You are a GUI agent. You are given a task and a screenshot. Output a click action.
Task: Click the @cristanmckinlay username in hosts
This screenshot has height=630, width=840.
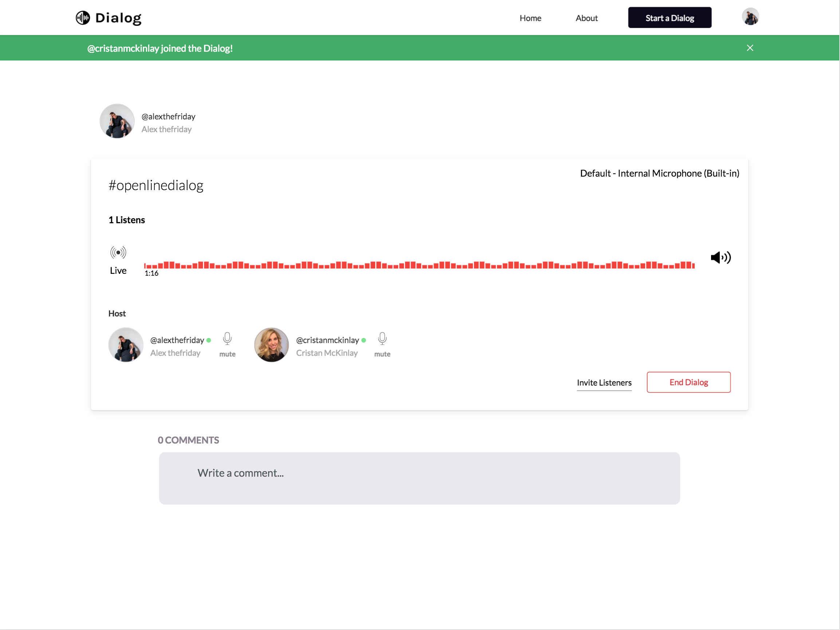pyautogui.click(x=327, y=340)
